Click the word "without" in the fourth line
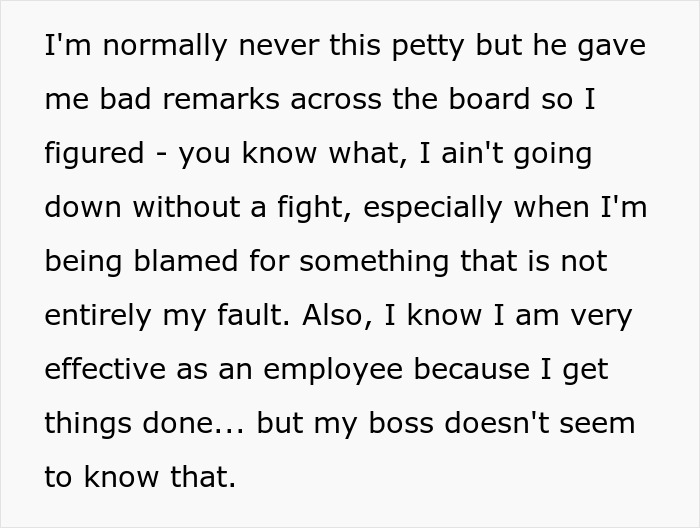The height and width of the screenshot is (528, 700). (x=187, y=207)
